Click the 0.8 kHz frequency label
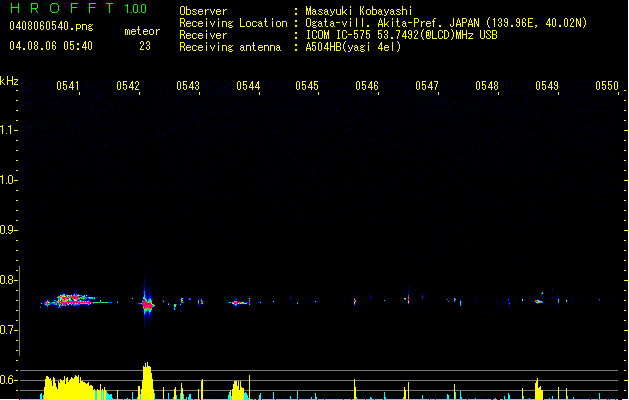 8,280
